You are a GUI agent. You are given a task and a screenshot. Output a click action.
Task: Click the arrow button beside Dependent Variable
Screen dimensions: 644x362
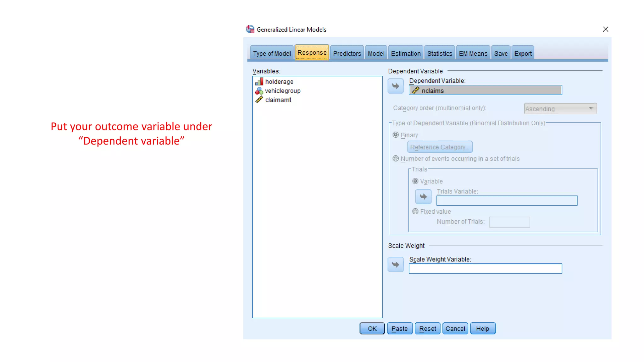[x=396, y=86]
